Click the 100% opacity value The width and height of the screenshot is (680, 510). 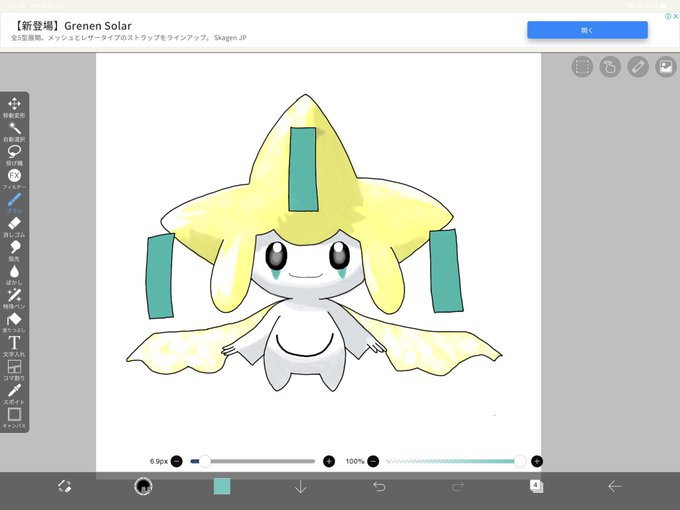pyautogui.click(x=355, y=461)
